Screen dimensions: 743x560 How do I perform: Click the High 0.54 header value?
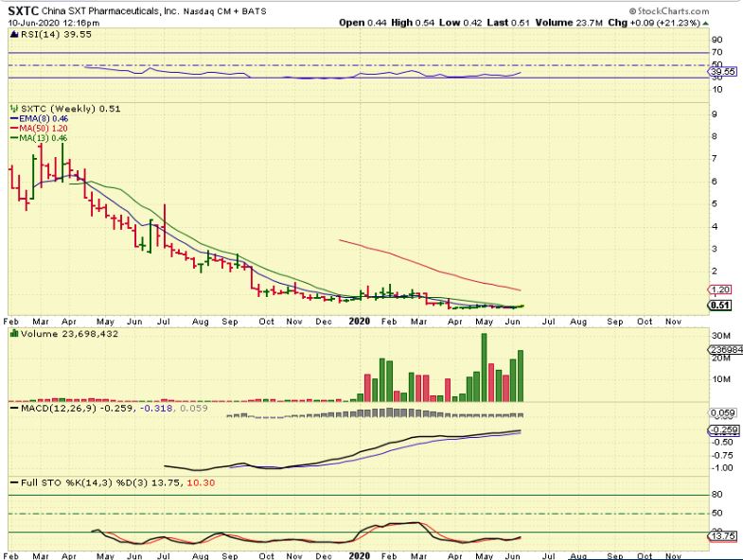(x=413, y=23)
